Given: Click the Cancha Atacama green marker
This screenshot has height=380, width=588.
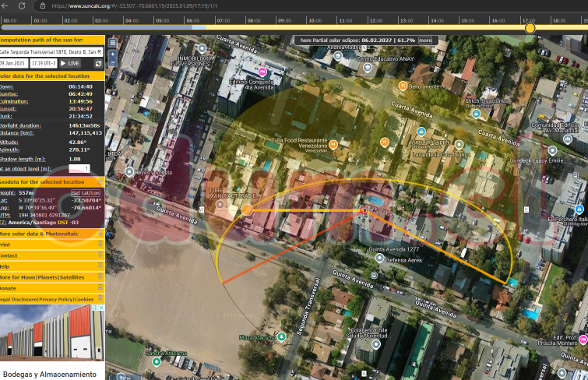Looking at the screenshot, I should 157,361.
